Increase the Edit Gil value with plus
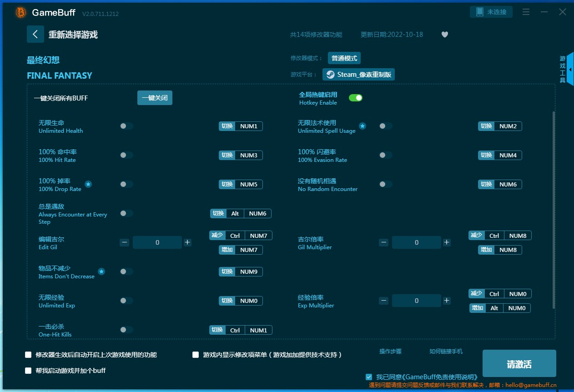The height and width of the screenshot is (392, 574). 187,242
